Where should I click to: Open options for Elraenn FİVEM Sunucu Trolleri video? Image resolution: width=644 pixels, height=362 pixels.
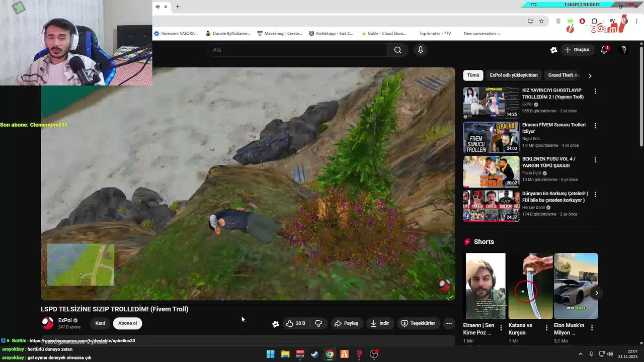pyautogui.click(x=595, y=126)
